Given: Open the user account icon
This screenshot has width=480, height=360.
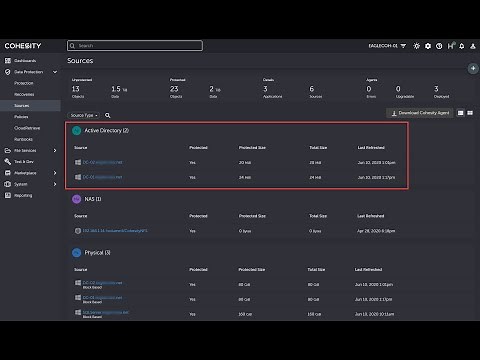Looking at the screenshot, I should [473, 46].
